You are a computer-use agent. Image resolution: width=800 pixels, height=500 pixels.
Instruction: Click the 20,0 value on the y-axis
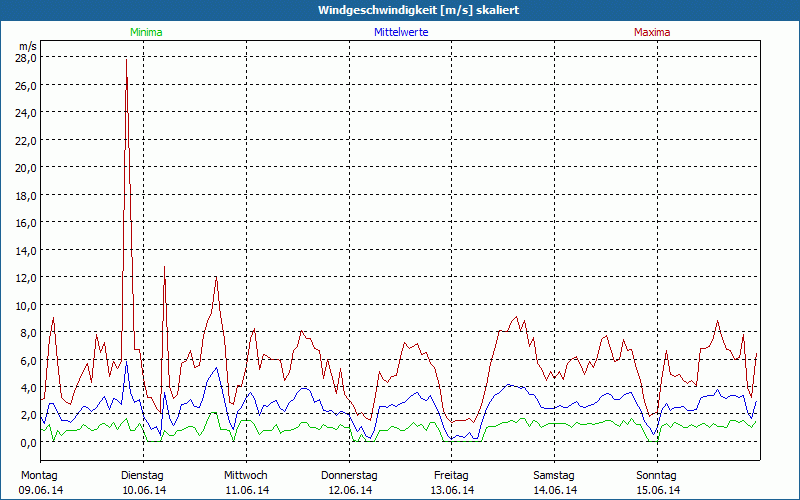[x=26, y=168]
